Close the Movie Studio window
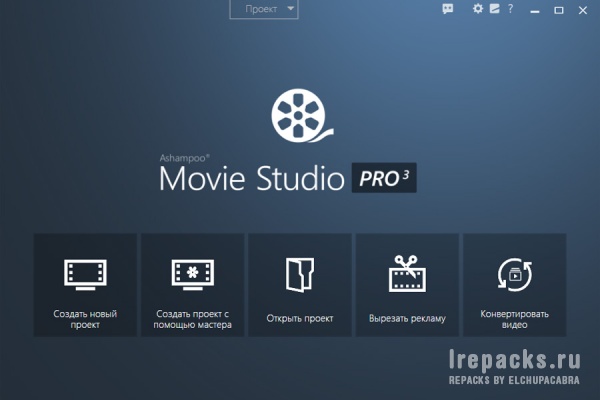This screenshot has height=400, width=600. coord(583,10)
